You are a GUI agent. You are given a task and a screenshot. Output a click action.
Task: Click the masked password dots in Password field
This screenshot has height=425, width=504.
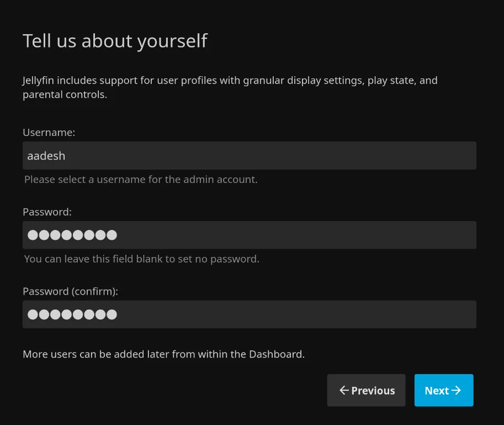click(72, 235)
